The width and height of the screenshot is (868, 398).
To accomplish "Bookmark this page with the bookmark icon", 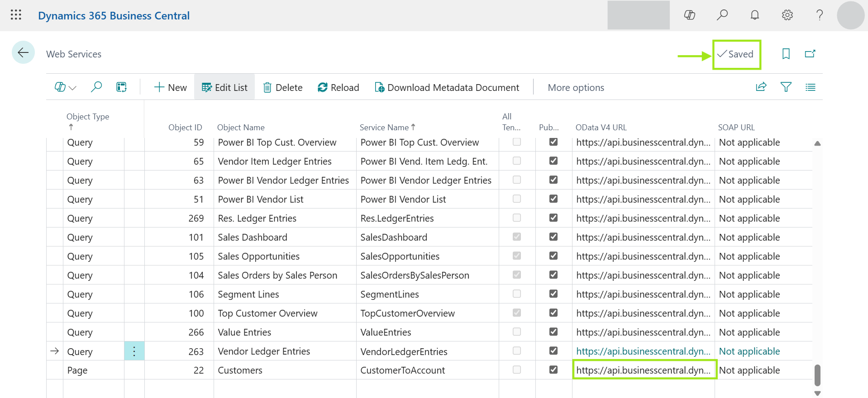I will tap(786, 54).
